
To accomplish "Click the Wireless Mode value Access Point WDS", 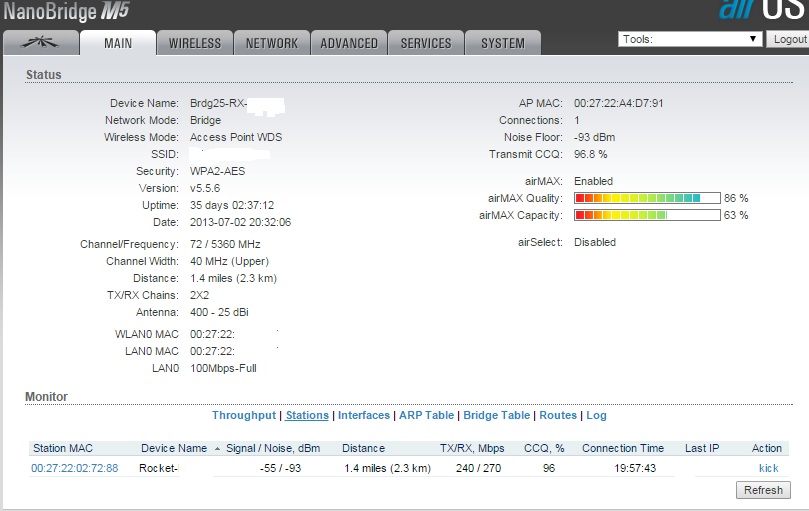I will tap(236, 137).
